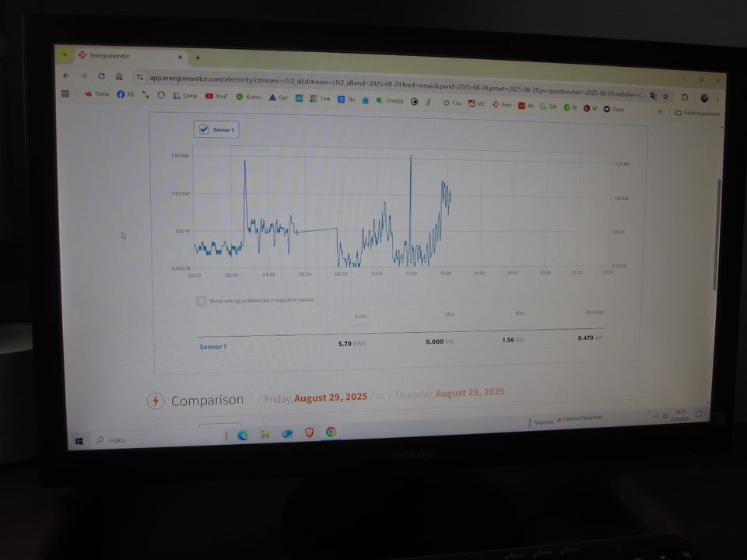This screenshot has height=560, width=747.
Task: Click the August 29, 2025 date
Action: coord(331,397)
